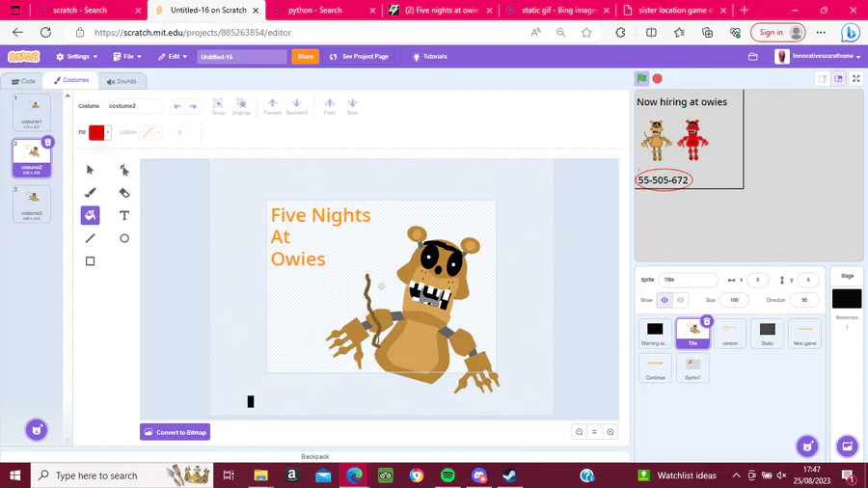Click the Forward layer icon
The image size is (868, 488).
click(272, 106)
